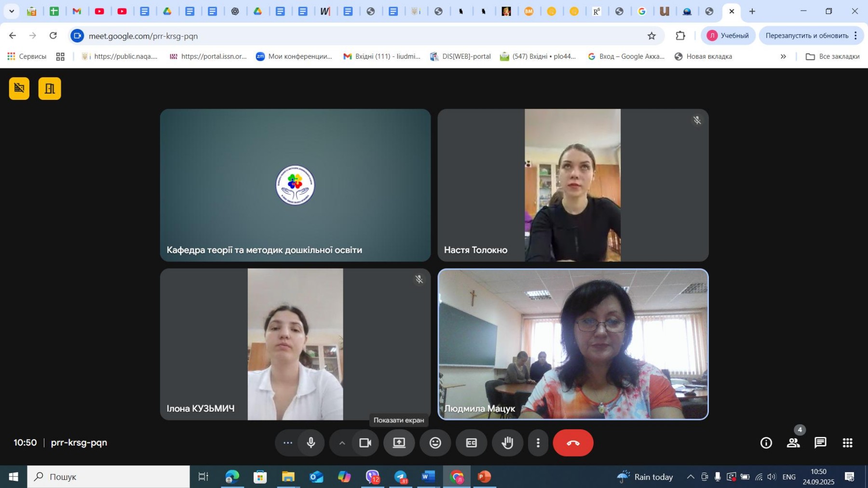Open meeting details info icon
The image size is (868, 488).
[766, 443]
